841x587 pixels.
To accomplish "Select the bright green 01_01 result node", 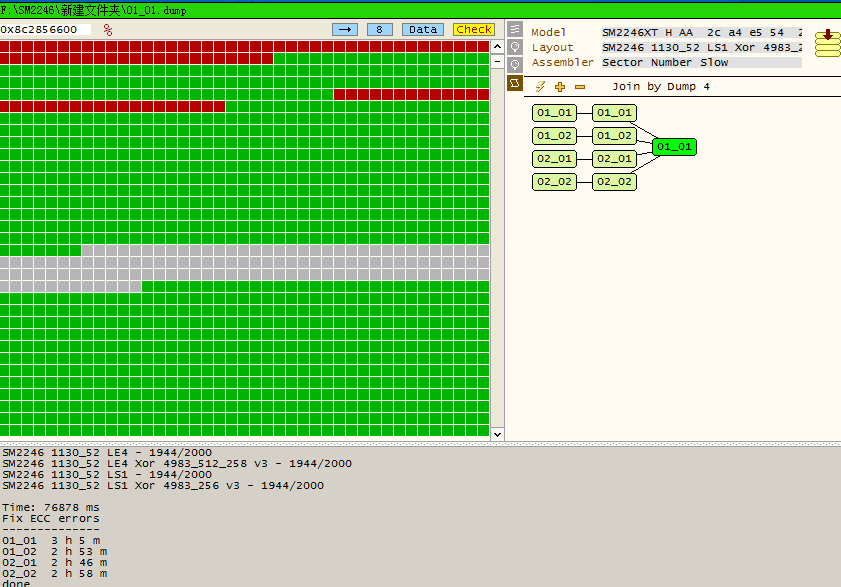I will [673, 147].
